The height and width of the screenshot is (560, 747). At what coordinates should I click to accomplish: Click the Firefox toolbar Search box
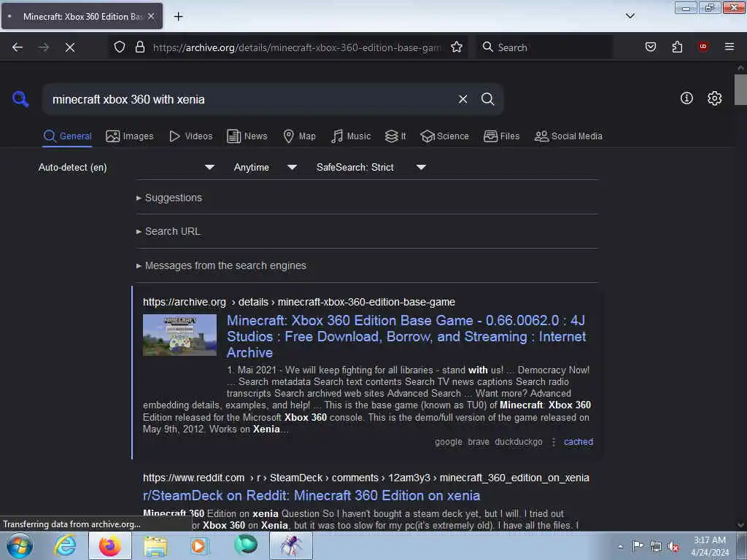[x=544, y=47]
